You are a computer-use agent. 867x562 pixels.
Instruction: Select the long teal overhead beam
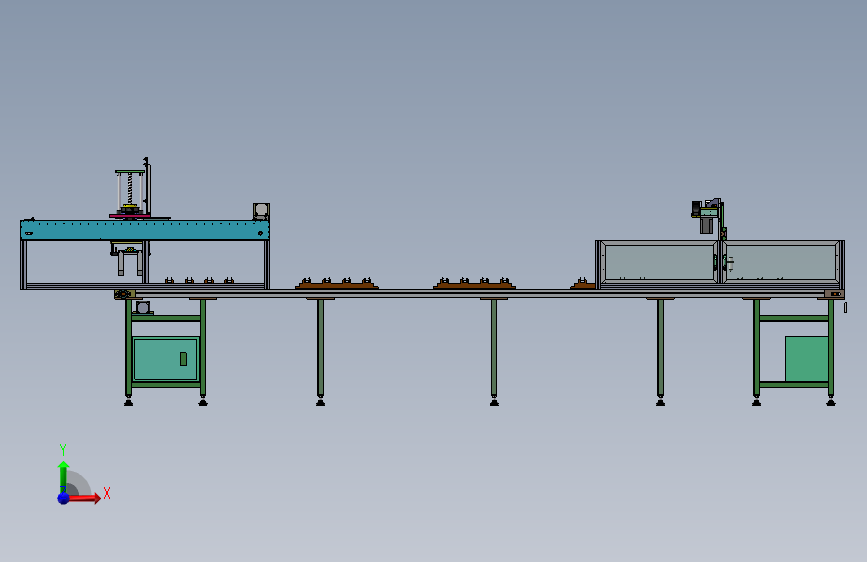145,230
